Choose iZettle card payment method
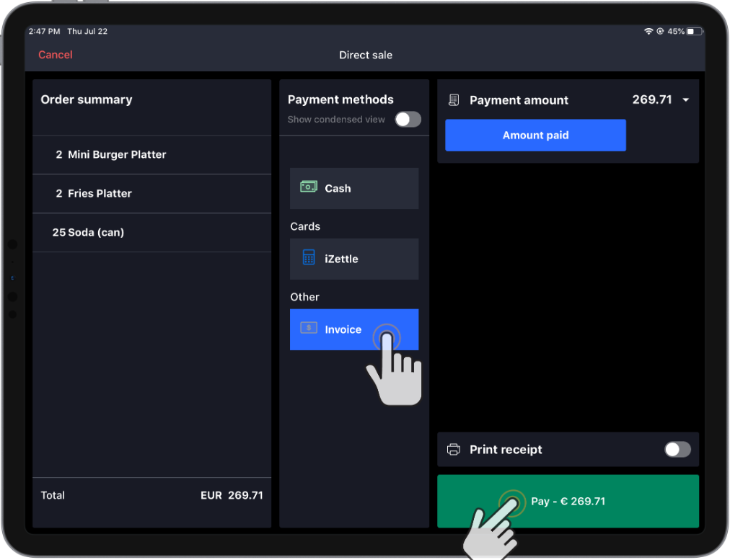Screen dimensions: 730x560 coord(353,259)
